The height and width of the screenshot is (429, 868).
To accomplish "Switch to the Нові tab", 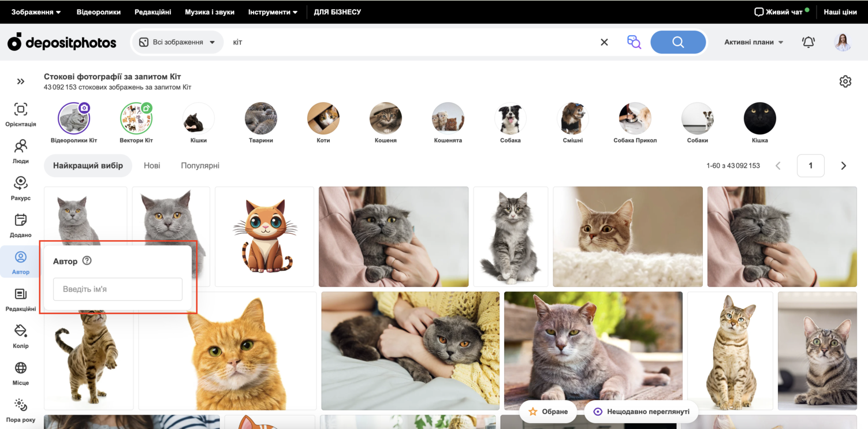I will pyautogui.click(x=152, y=166).
